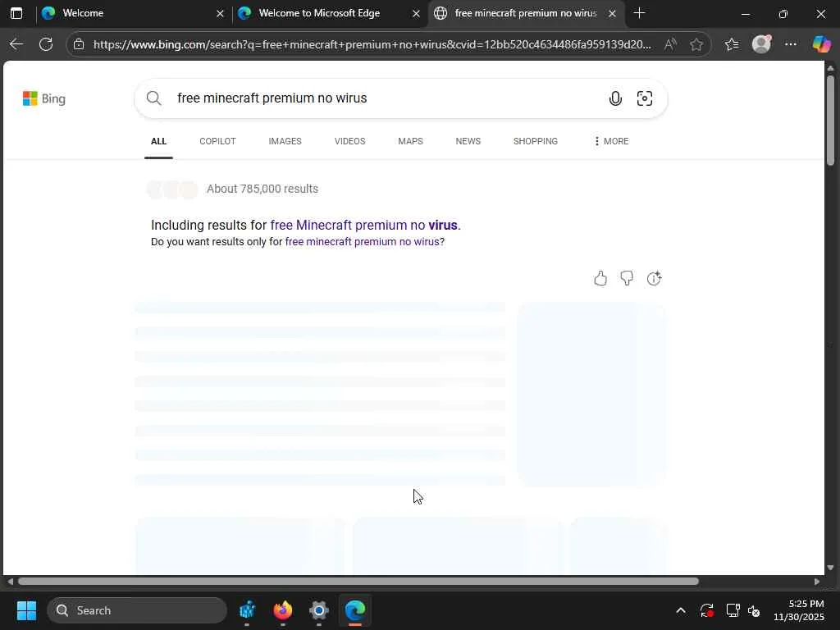The width and height of the screenshot is (840, 630).
Task: Open the SHOPPING tab
Action: (535, 141)
